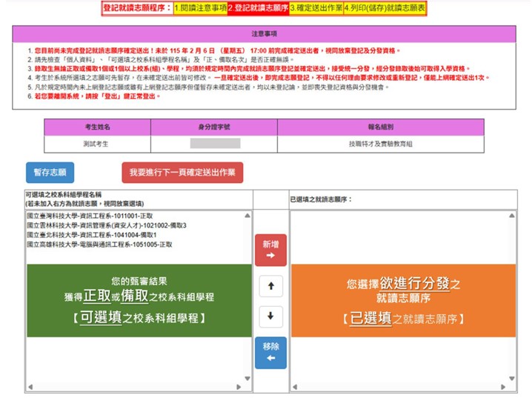Click left list horizontal scroll-right arrow
The image size is (532, 401).
click(x=240, y=387)
